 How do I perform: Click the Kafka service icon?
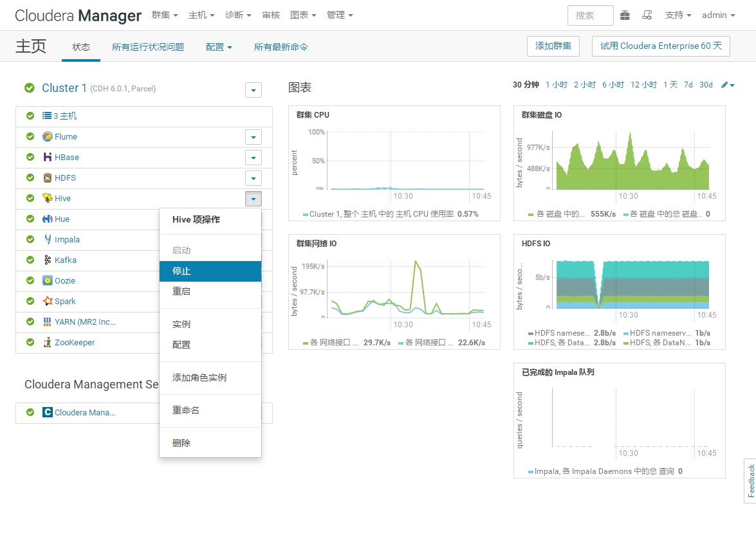47,260
